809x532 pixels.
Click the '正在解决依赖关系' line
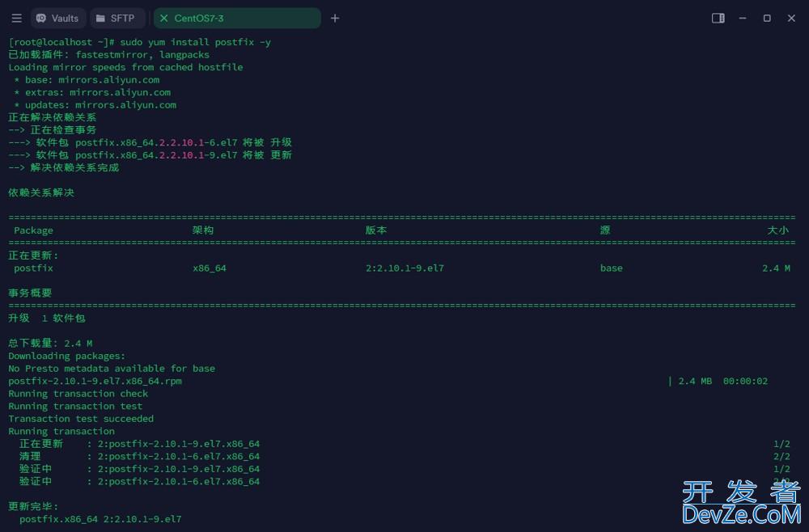52,117
